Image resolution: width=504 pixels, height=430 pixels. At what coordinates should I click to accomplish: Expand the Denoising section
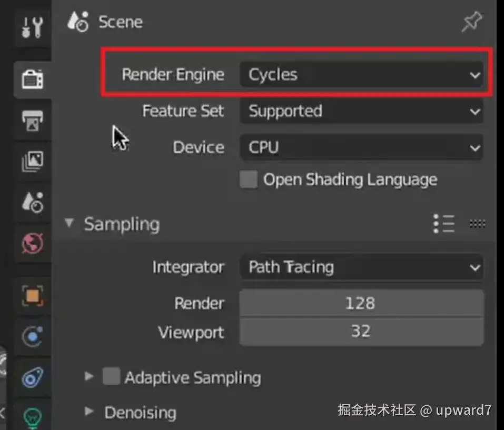[x=90, y=412]
